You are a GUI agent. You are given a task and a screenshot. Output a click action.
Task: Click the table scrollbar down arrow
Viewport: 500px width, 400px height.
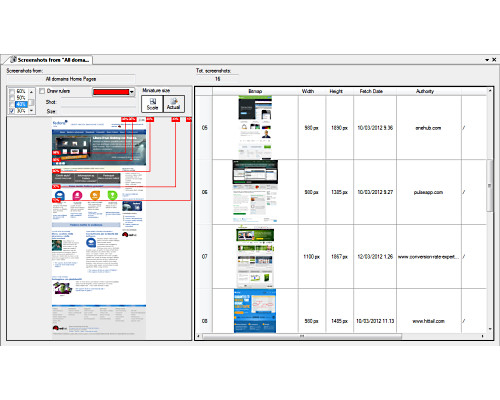490,329
